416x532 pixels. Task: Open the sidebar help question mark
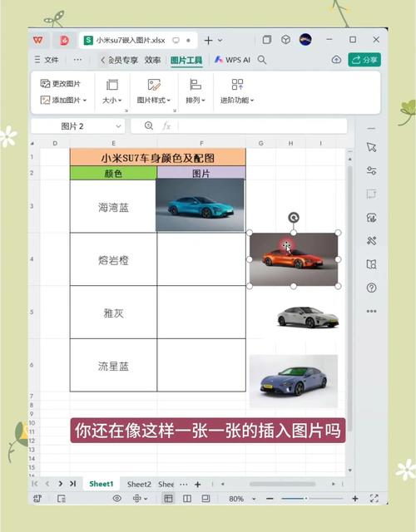371,288
